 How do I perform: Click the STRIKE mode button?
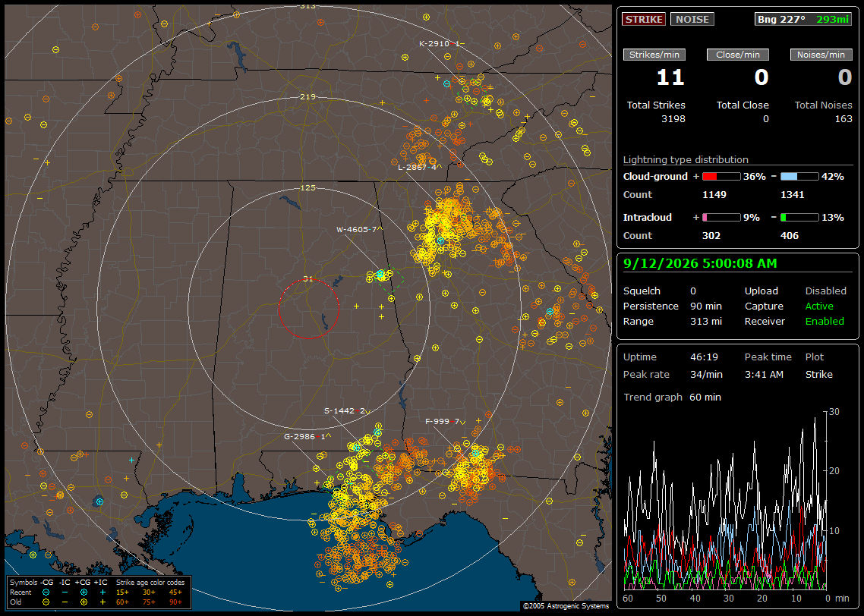click(x=644, y=19)
